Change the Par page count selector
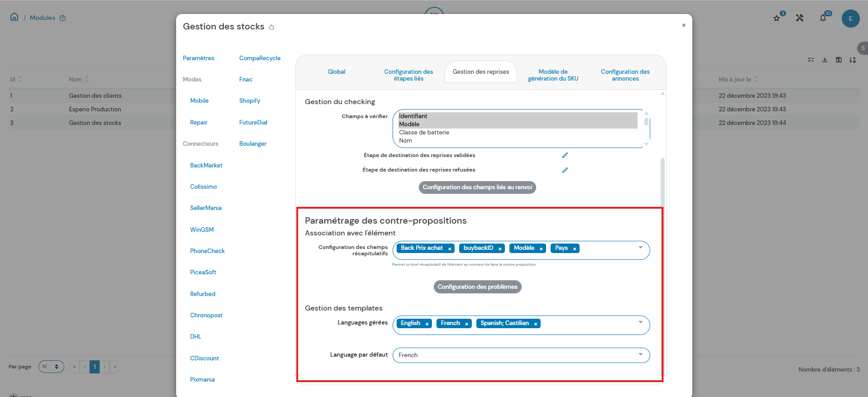 (51, 367)
